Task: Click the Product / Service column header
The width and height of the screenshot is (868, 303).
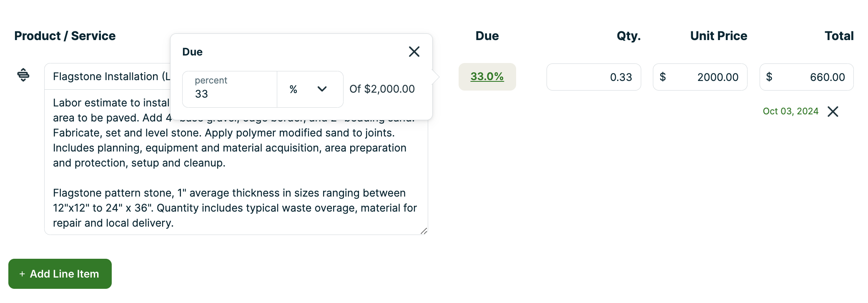Action: (x=65, y=36)
